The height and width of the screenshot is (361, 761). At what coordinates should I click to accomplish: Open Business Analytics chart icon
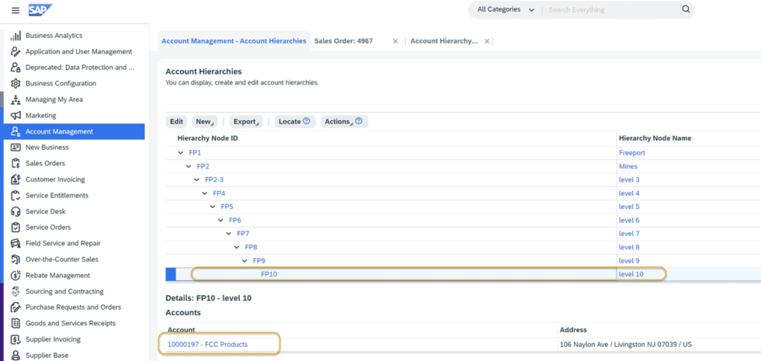point(16,35)
